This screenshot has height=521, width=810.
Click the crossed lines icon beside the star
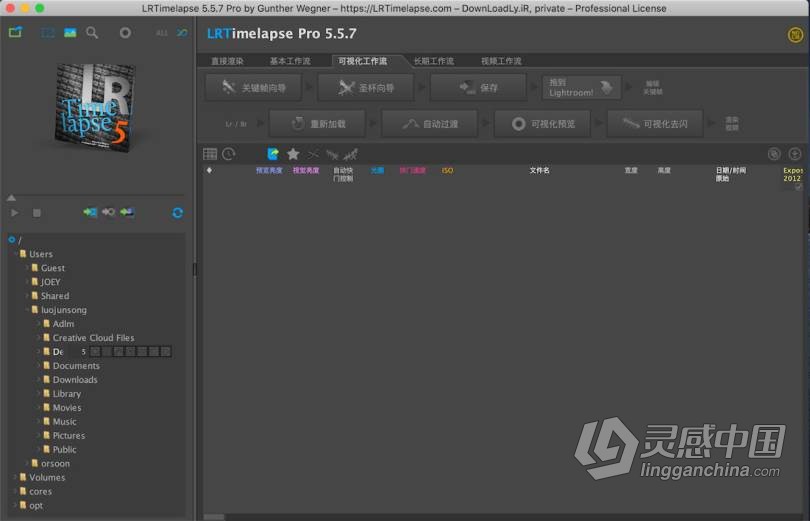tap(313, 154)
